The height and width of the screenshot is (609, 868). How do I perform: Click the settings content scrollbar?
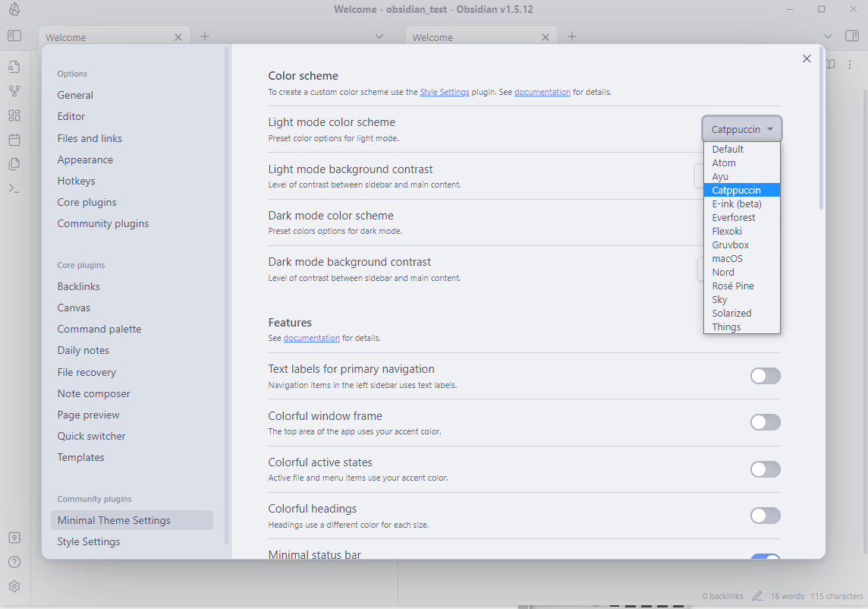click(821, 130)
